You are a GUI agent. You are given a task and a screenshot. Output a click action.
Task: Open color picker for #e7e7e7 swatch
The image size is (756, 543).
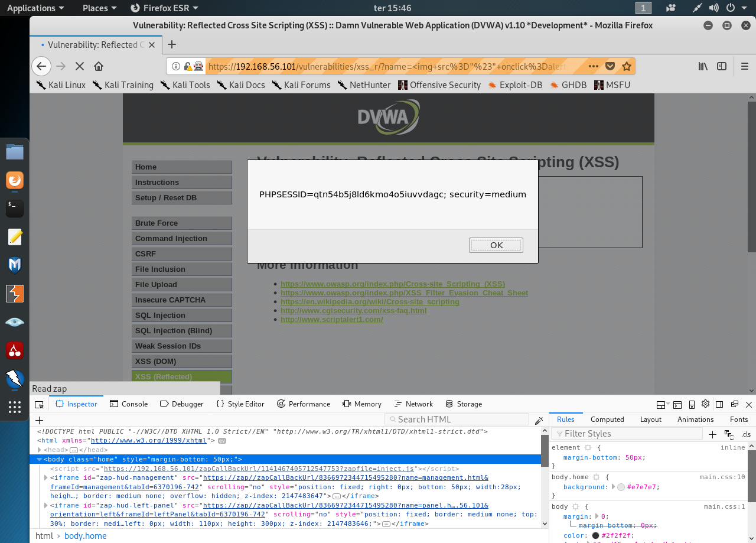621,487
